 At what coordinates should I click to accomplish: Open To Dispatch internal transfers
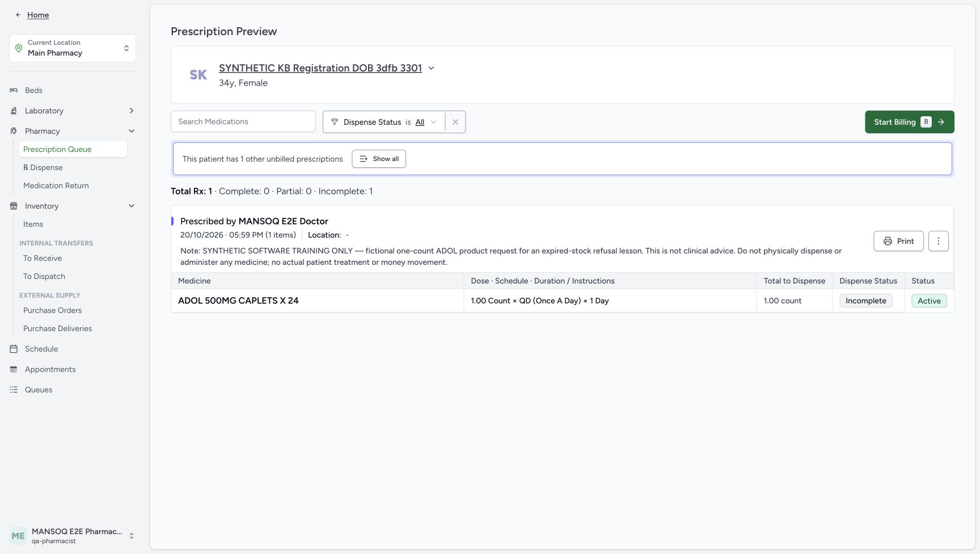click(x=44, y=276)
